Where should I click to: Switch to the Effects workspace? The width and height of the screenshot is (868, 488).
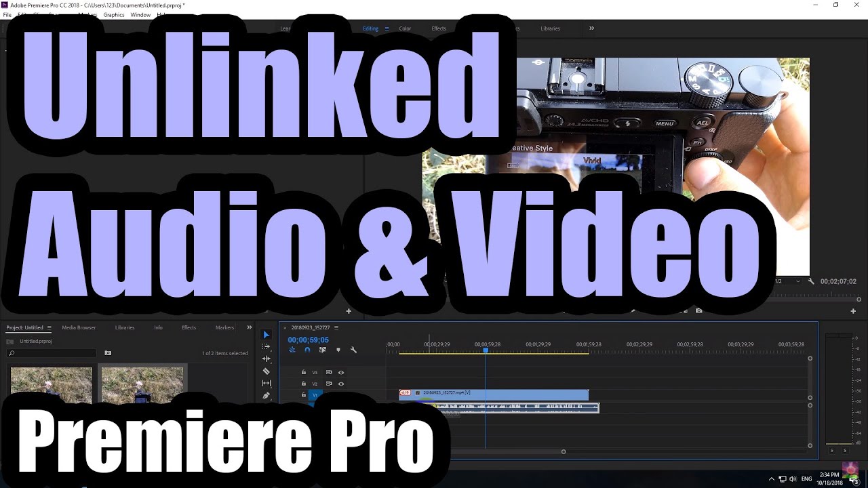[439, 28]
